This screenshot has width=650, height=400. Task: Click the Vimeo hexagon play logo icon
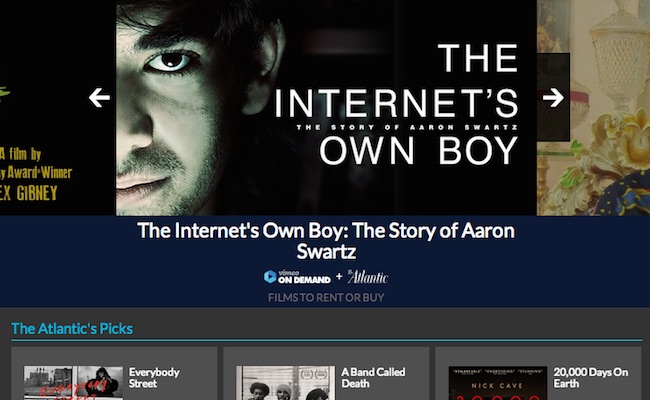click(x=270, y=277)
